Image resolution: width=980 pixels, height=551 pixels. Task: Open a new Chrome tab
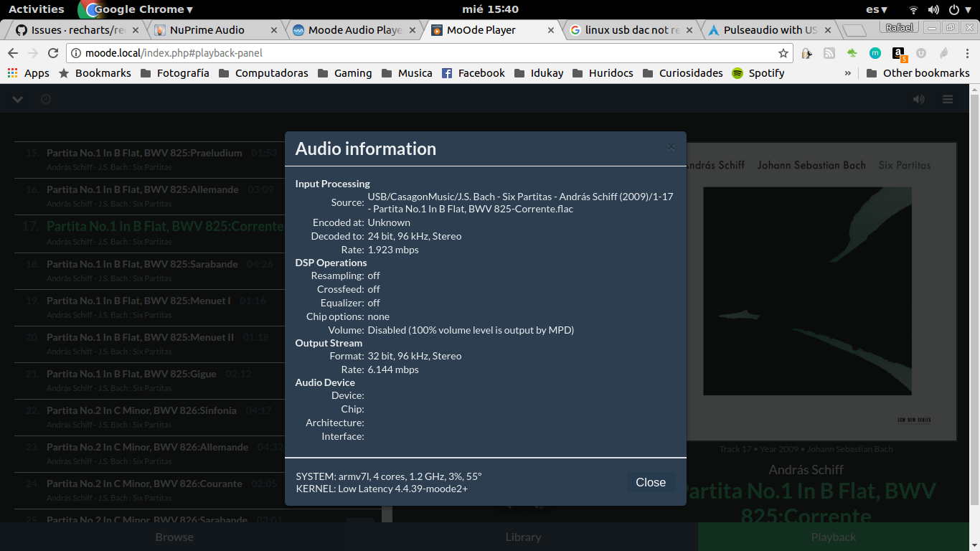click(x=854, y=31)
